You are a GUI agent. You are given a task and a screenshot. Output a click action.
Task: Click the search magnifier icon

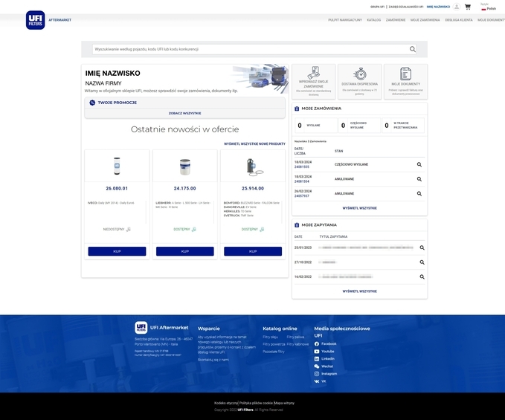pyautogui.click(x=413, y=49)
